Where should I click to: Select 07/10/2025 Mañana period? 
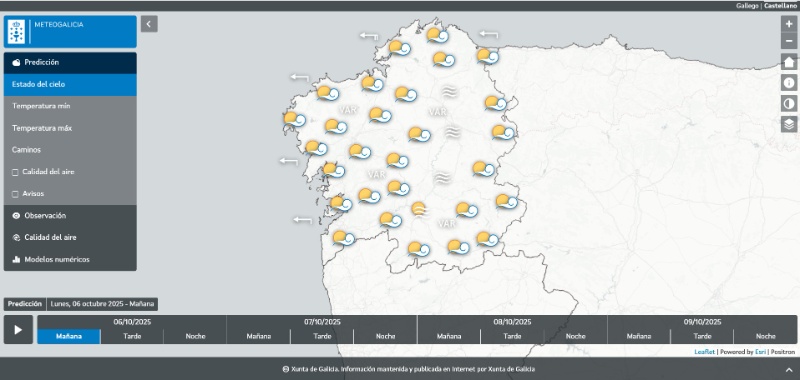(259, 337)
